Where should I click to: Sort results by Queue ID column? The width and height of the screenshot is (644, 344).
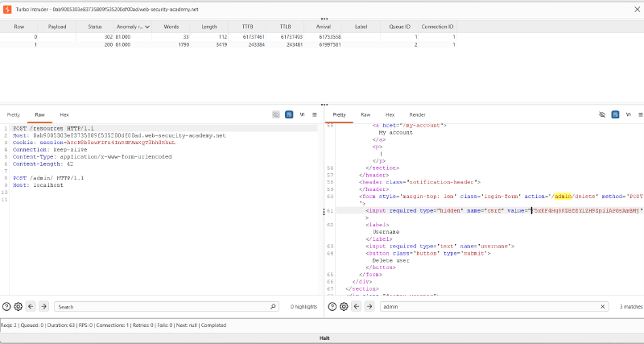pyautogui.click(x=399, y=27)
